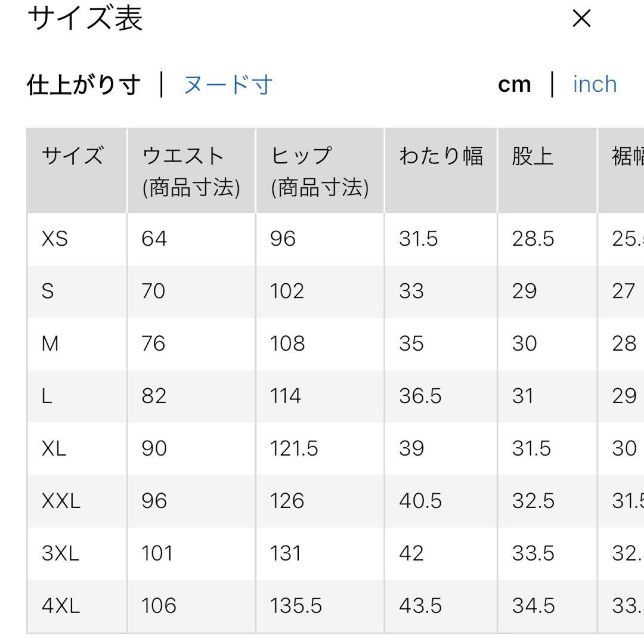Select the M size row label
644x644 pixels.
[50, 343]
